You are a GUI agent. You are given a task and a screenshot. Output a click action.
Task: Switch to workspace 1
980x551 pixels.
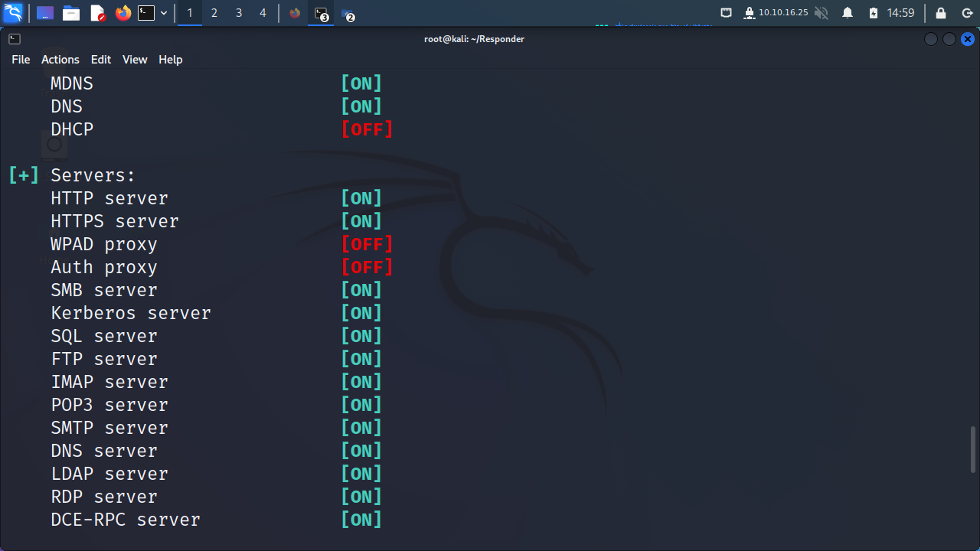point(190,13)
